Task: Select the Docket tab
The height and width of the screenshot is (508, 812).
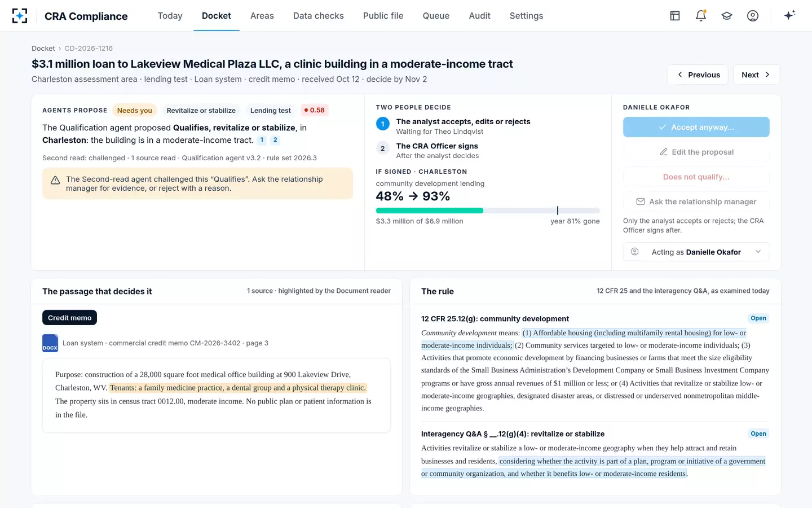Action: pyautogui.click(x=217, y=16)
